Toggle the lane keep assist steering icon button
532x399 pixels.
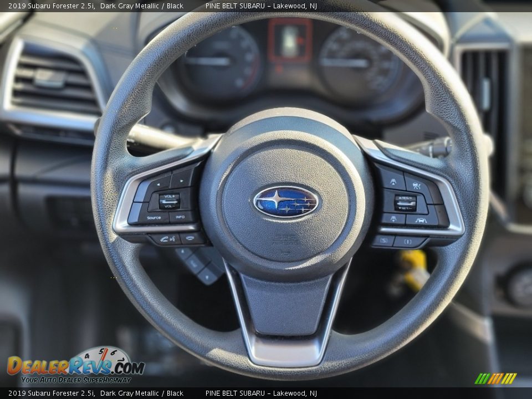click(417, 186)
